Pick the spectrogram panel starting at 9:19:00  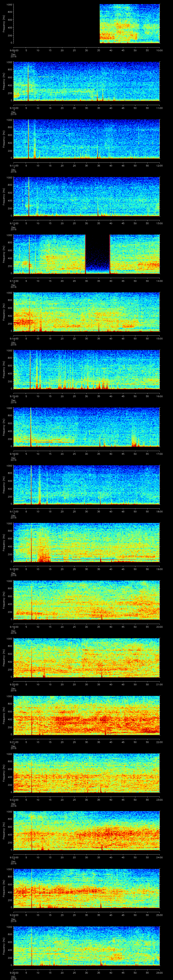click(x=87, y=600)
